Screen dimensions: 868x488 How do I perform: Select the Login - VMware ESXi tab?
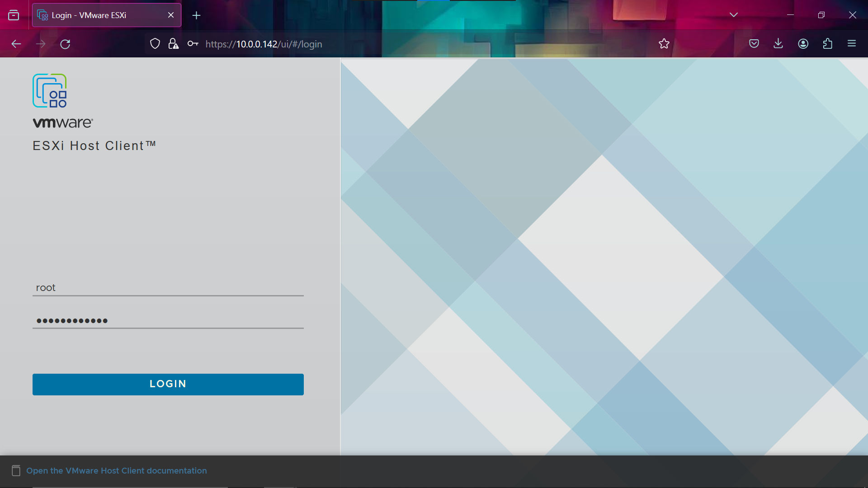click(x=107, y=15)
